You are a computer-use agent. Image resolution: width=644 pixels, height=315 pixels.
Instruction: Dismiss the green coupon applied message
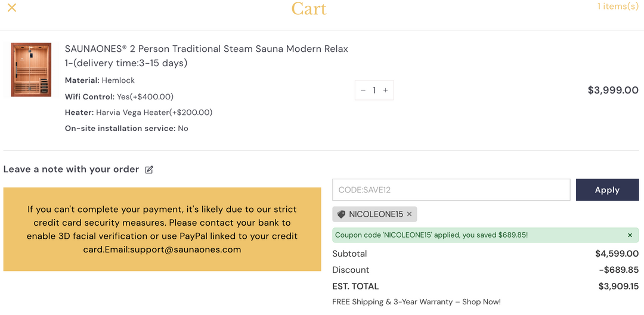(x=630, y=235)
